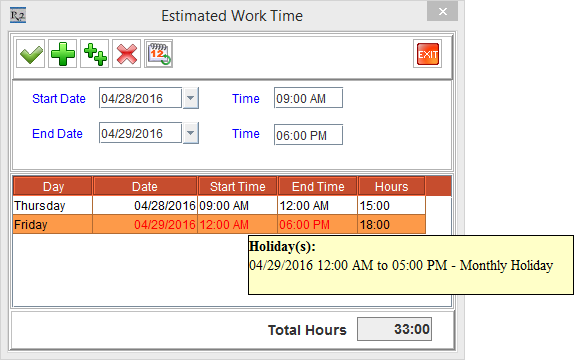The width and height of the screenshot is (574, 360).
Task: Click the single green plus add icon
Action: [x=63, y=54]
